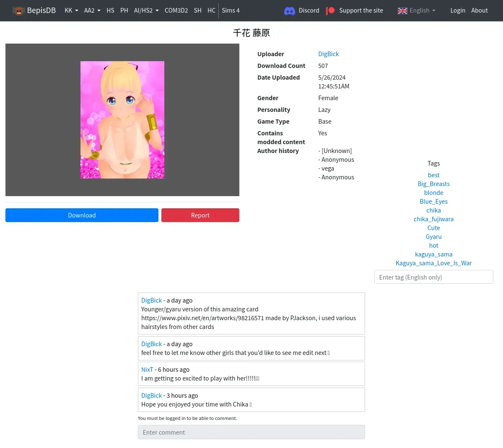The image size is (503, 448).
Task: Select the kaguya_sama tag
Action: click(433, 254)
